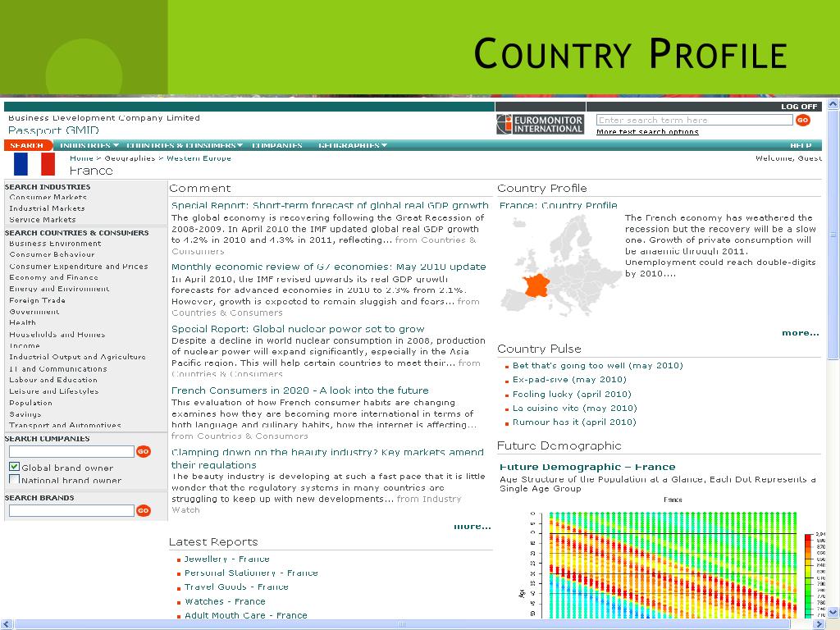
Task: Click horizontal scrollbar left arrow
Action: tap(7, 624)
